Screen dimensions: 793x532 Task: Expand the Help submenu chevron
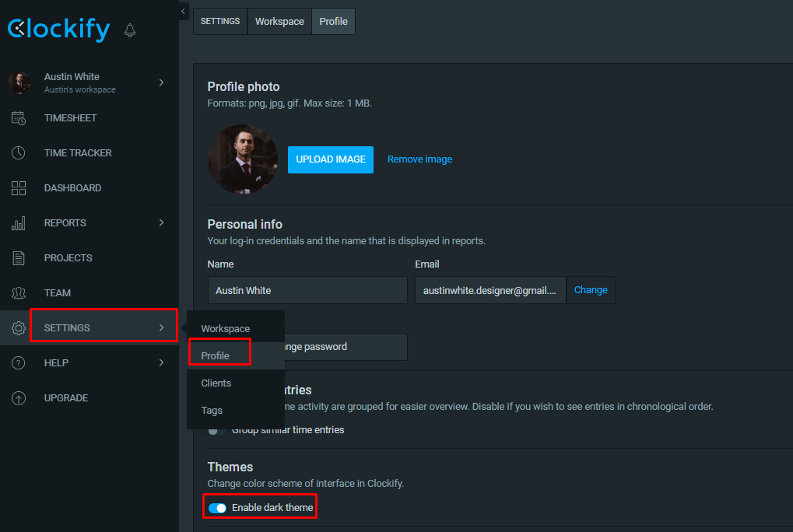click(x=161, y=362)
